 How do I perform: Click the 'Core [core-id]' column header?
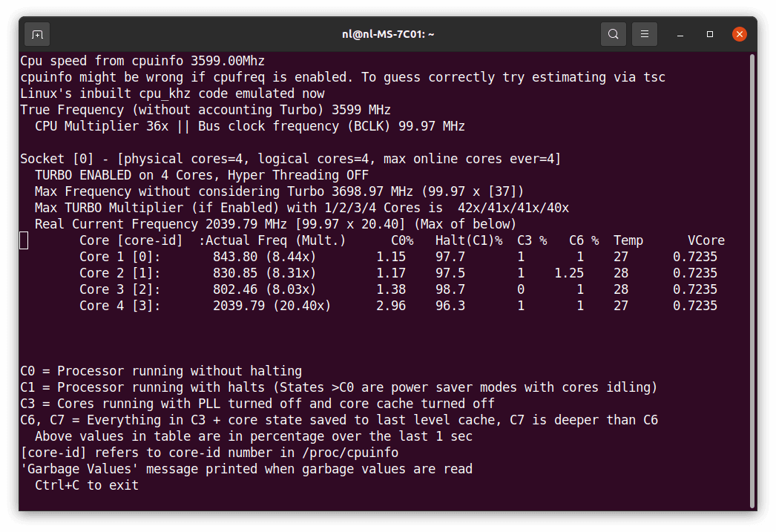coord(131,240)
